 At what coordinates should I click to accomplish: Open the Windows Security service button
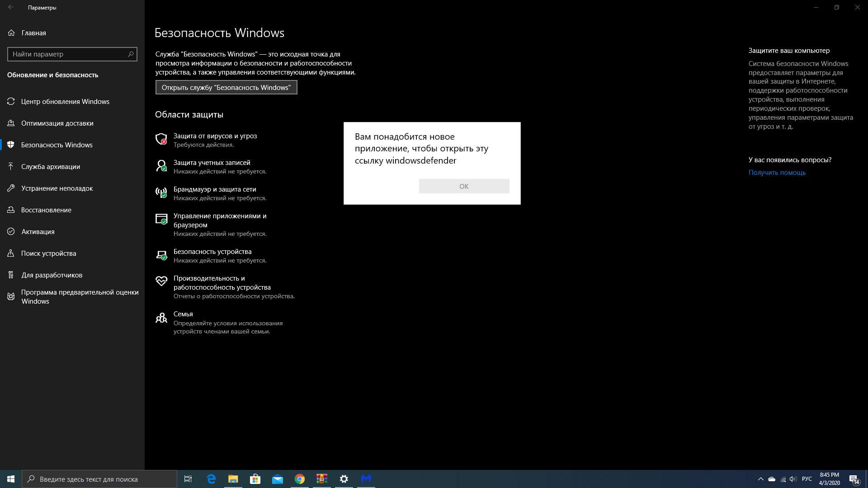(x=226, y=87)
